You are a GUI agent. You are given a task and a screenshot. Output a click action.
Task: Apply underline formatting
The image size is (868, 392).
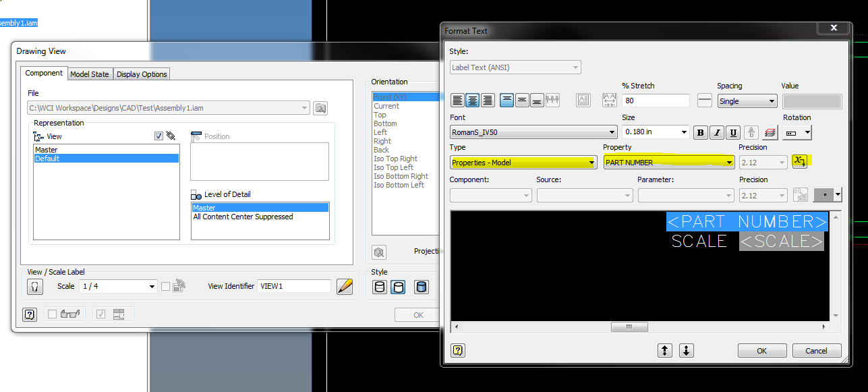click(733, 132)
